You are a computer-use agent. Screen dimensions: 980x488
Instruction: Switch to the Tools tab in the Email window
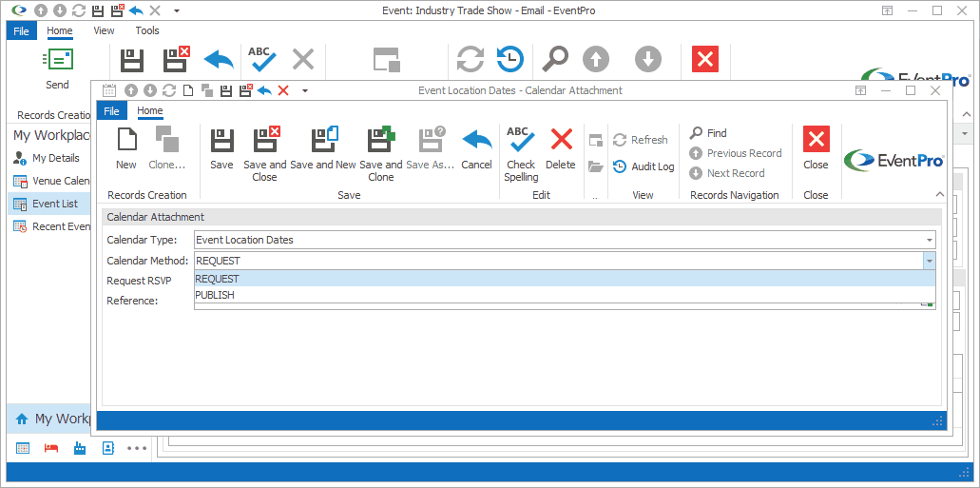147,30
